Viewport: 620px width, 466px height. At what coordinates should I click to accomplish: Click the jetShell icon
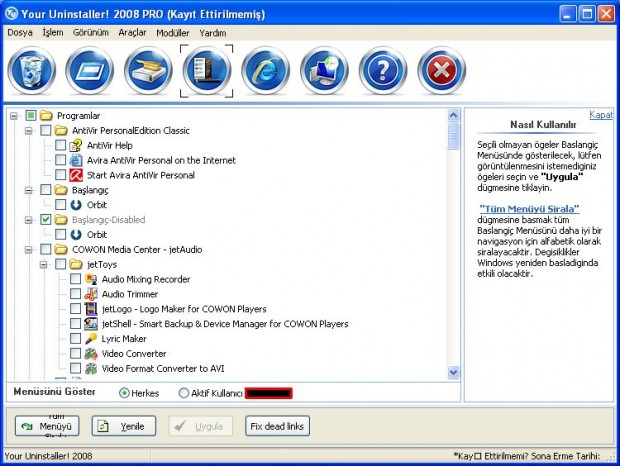91,324
